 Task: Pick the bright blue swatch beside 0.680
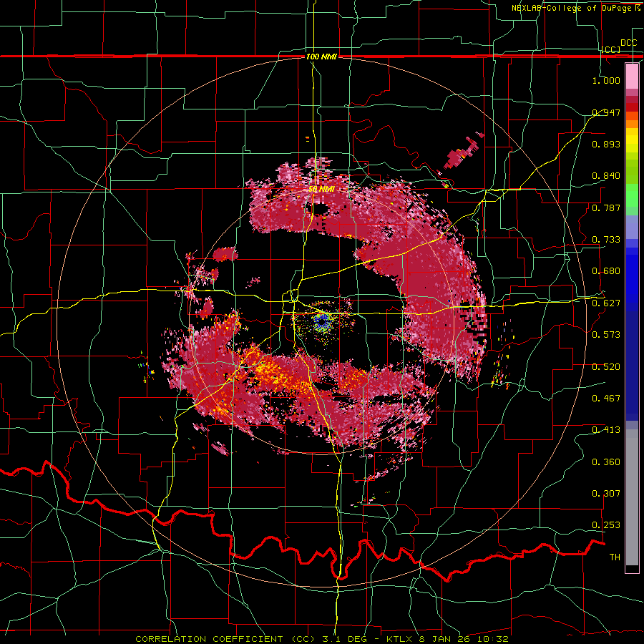point(632,273)
